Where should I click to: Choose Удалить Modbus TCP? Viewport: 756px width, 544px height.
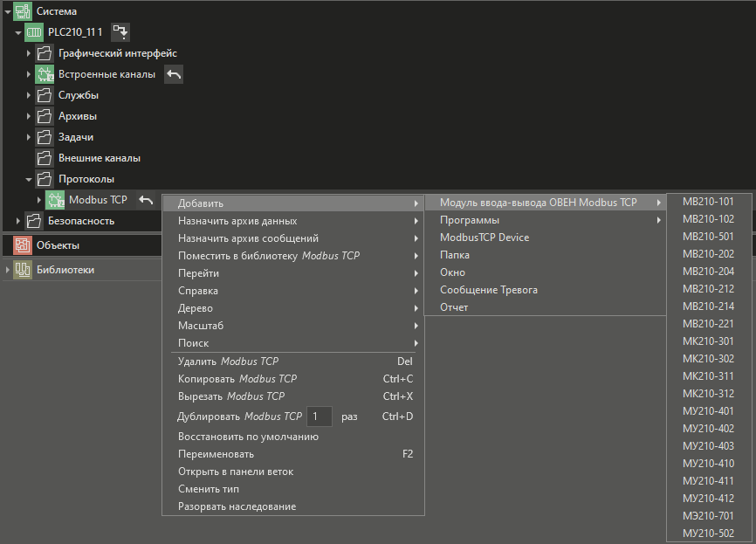(293, 362)
